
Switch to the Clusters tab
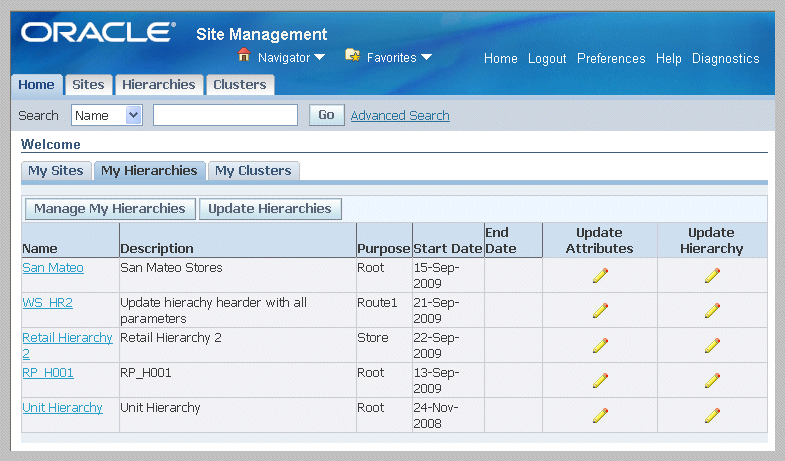click(240, 85)
